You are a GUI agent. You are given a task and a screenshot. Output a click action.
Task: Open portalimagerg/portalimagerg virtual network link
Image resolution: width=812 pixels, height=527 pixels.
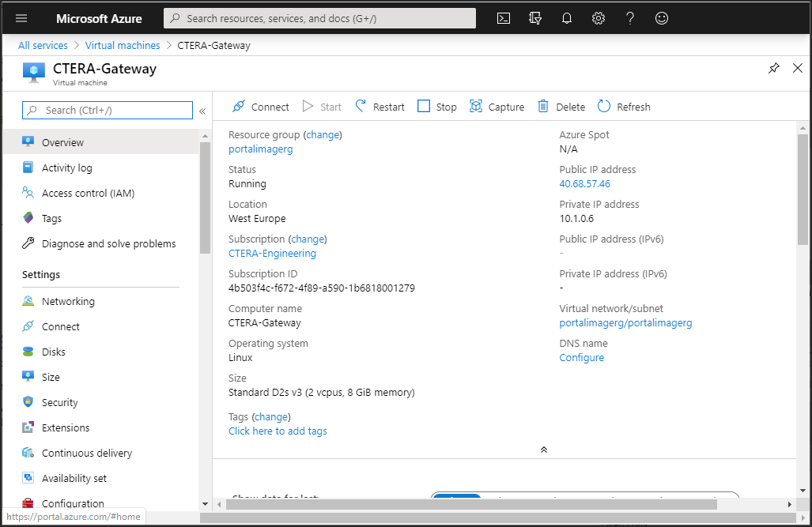pos(625,323)
